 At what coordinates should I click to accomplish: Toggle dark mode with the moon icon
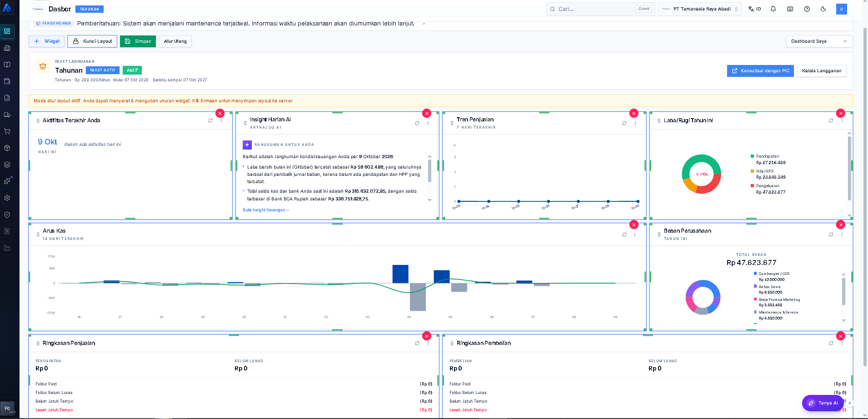coord(823,9)
